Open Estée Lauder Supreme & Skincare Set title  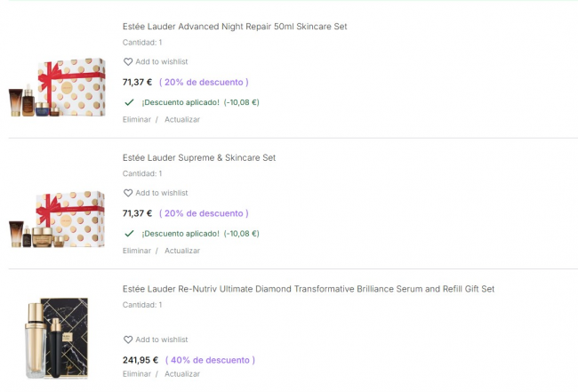pos(199,157)
